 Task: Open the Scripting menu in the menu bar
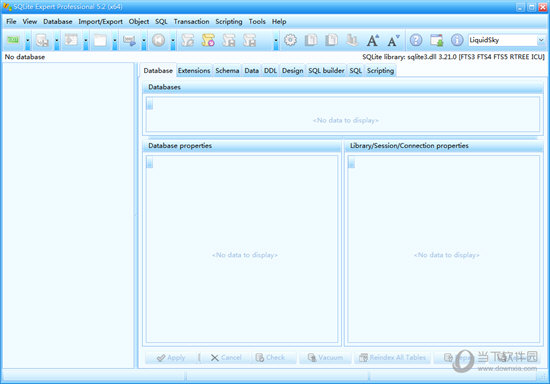[x=229, y=21]
